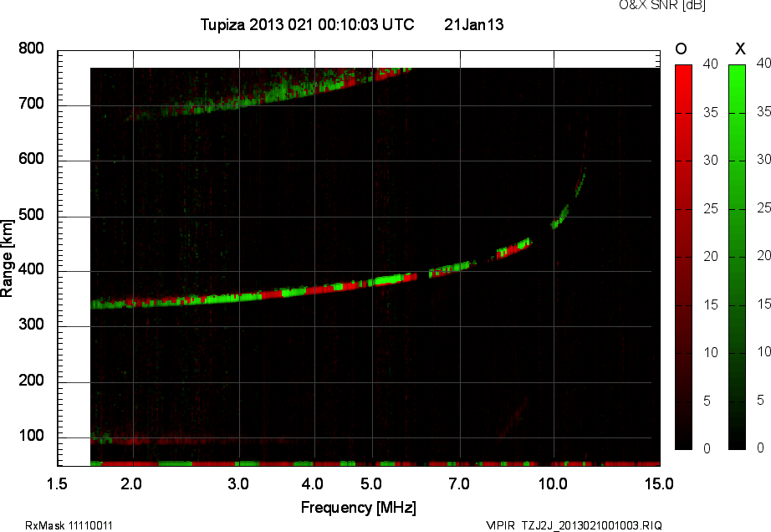Click the O colorbar '30' dB tick label
The height and width of the screenshot is (532, 771).
tap(710, 161)
